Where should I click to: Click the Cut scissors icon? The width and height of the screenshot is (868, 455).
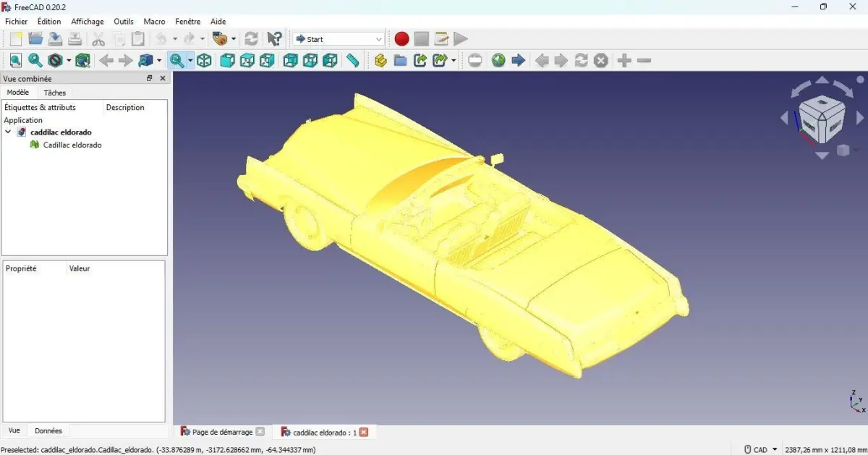point(98,39)
